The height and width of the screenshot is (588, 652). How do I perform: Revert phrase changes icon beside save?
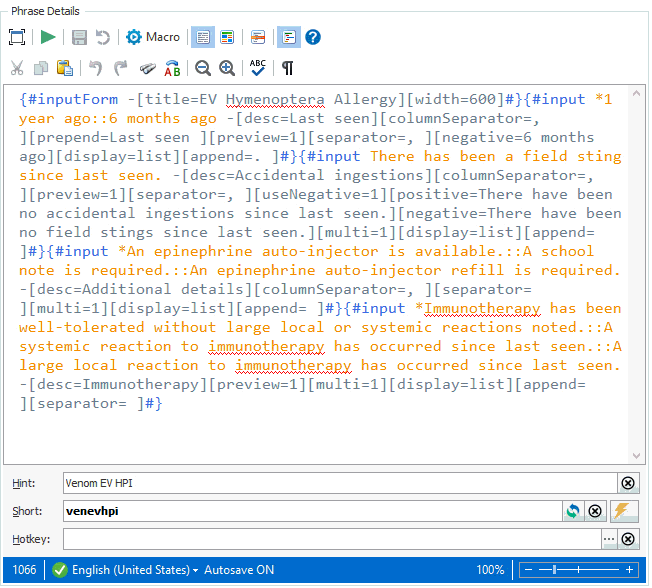[x=102, y=37]
